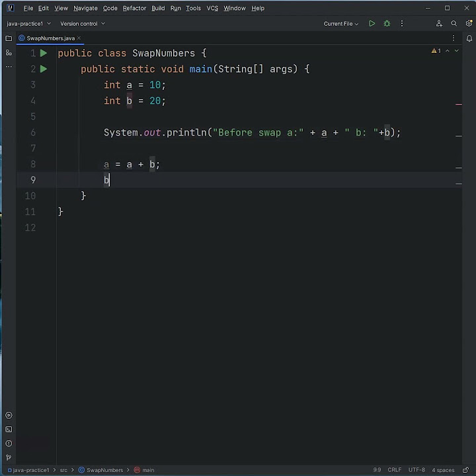Open the Services tool window icon
This screenshot has width=476, height=476.
(x=9, y=415)
